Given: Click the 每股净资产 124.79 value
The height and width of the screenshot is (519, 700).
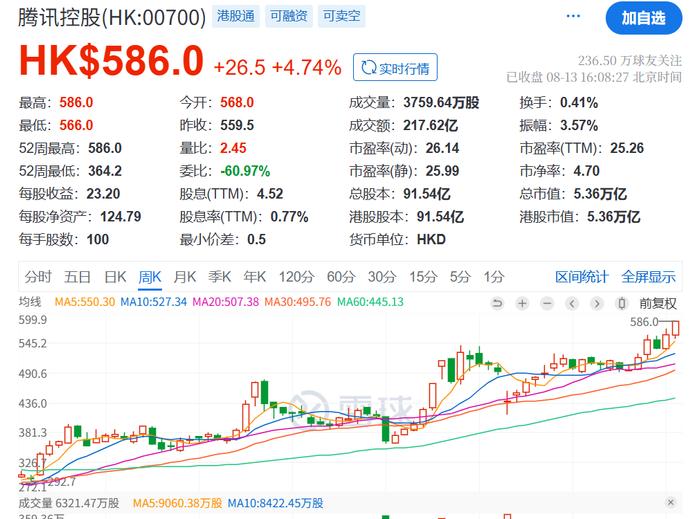Looking at the screenshot, I should tap(121, 216).
